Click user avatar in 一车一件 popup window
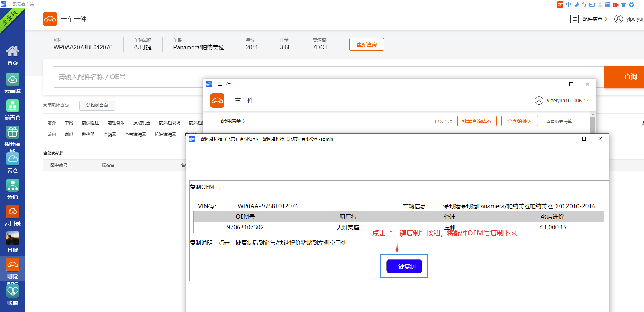The image size is (644, 312). pyautogui.click(x=539, y=101)
